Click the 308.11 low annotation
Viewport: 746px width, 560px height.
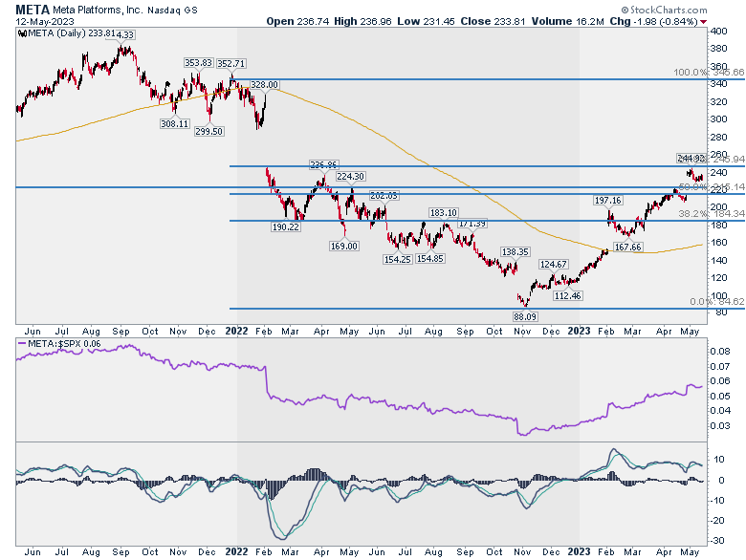[x=175, y=123]
